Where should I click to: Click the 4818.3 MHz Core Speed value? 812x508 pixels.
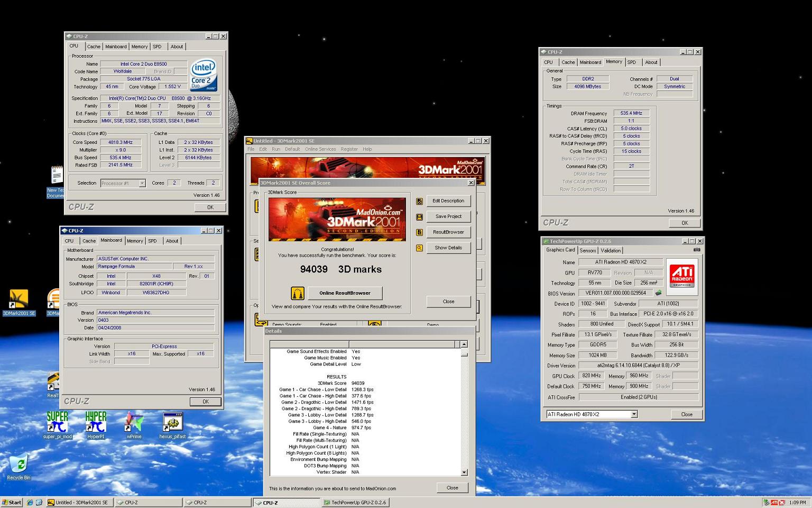point(121,142)
